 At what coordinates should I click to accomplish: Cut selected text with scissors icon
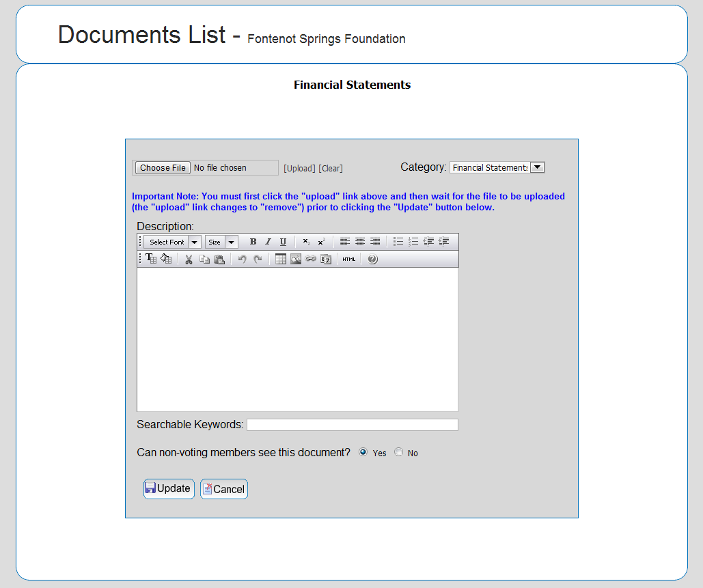click(189, 260)
